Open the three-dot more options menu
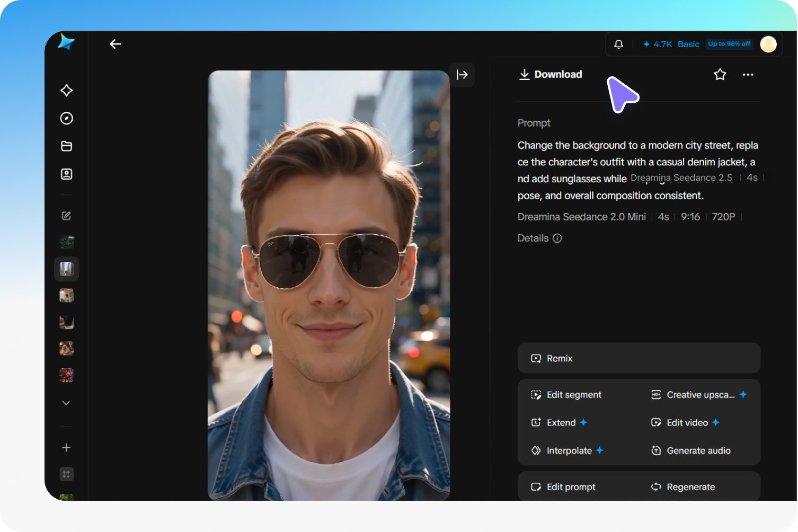798x532 pixels. click(x=748, y=75)
